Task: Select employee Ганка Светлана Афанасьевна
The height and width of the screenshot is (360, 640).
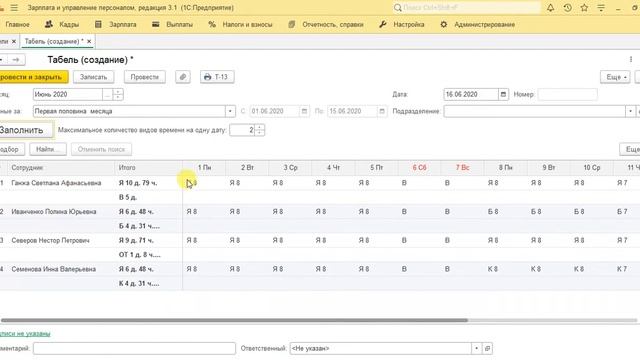Action: pyautogui.click(x=56, y=183)
